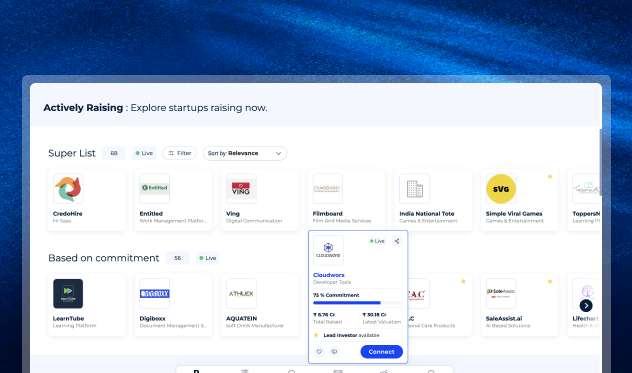
Task: Click the star on Simple Viral Games card
Action: [550, 177]
